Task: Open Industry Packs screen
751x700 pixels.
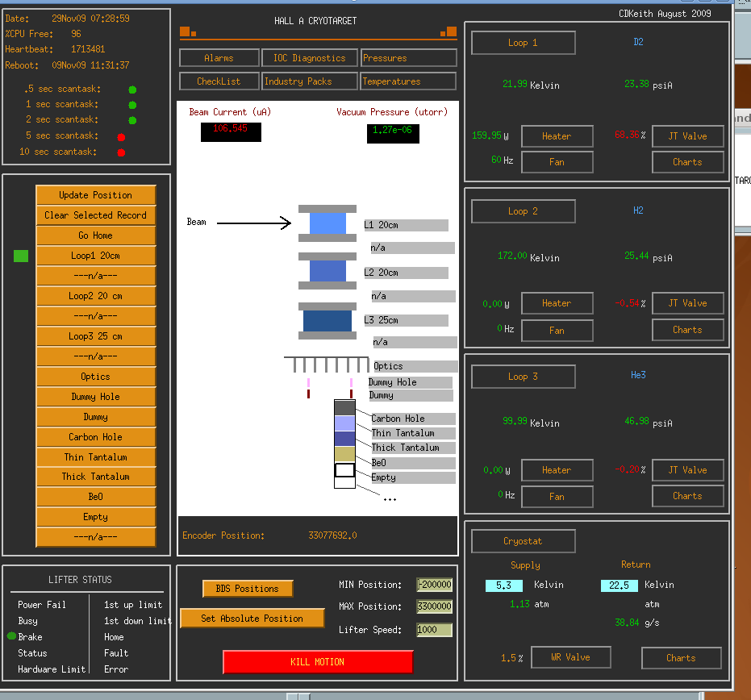Action: click(x=310, y=81)
